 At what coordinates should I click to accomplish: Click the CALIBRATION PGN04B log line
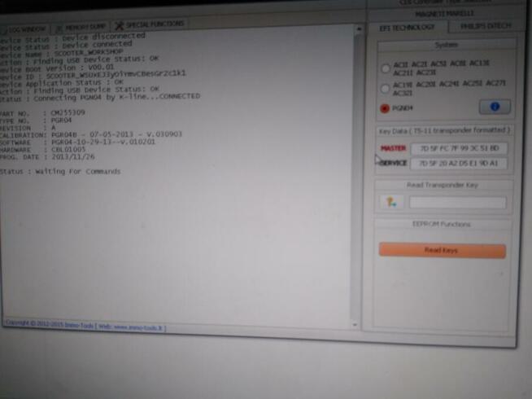[91, 134]
